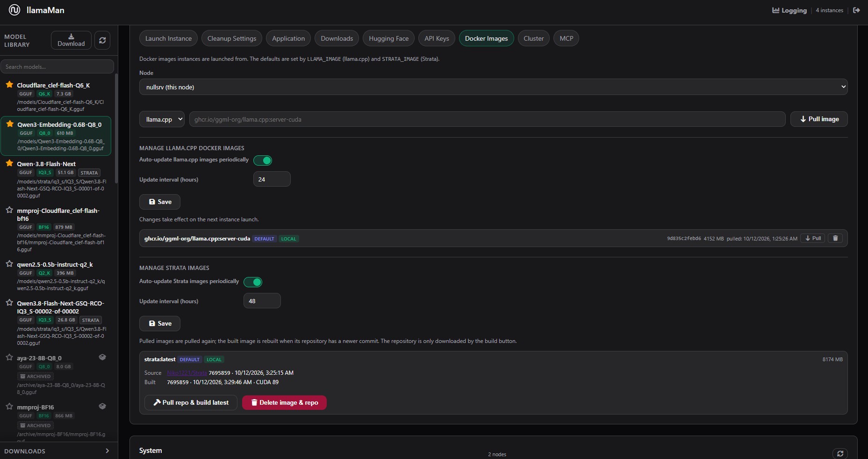The height and width of the screenshot is (459, 868).
Task: Click the 4 instances indicator
Action: (x=829, y=10)
